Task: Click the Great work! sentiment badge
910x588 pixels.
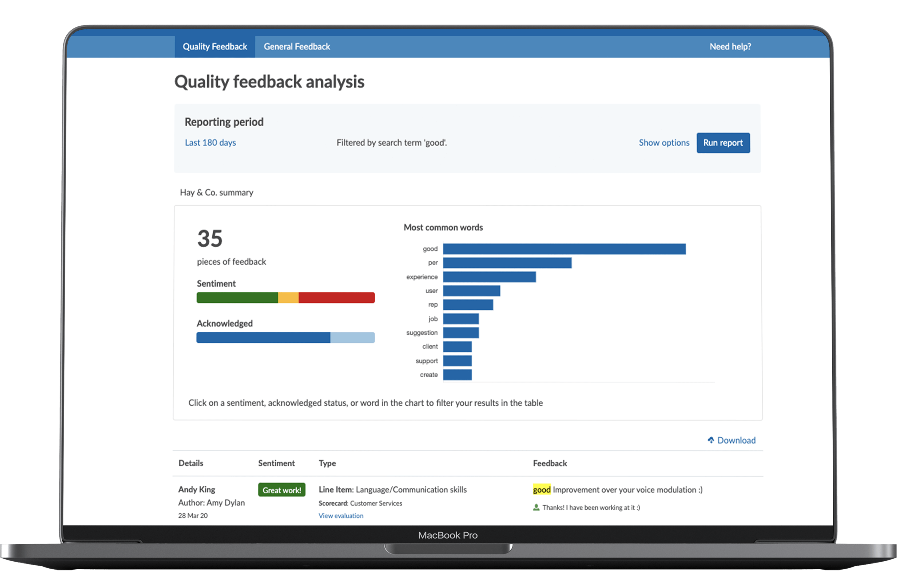Action: [x=281, y=490]
